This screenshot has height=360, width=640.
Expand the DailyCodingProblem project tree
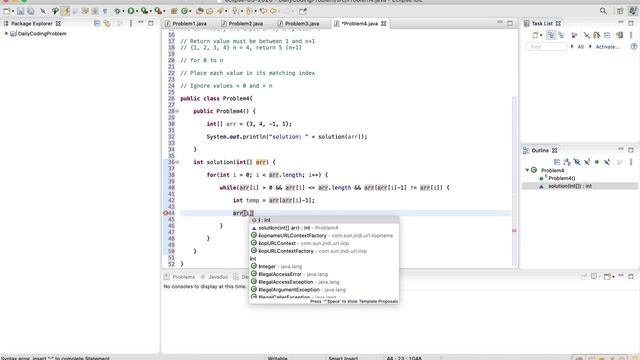pos(6,33)
